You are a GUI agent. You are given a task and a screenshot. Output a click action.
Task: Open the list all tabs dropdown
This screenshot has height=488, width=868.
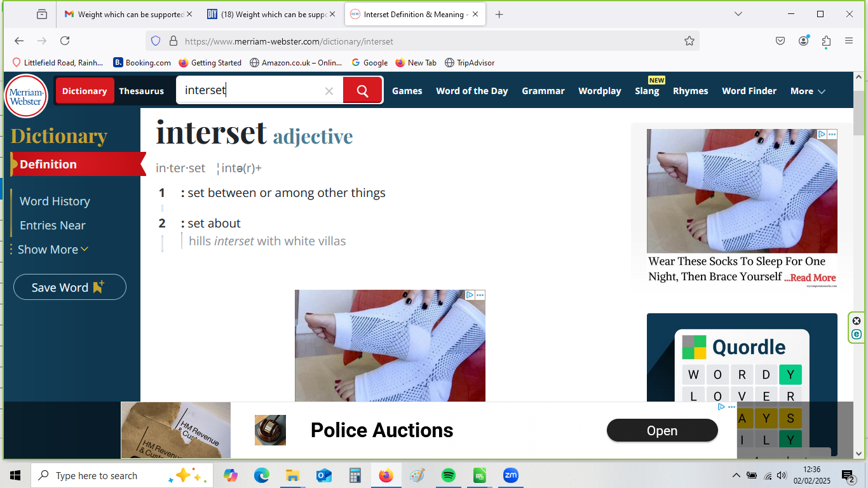pyautogui.click(x=738, y=14)
